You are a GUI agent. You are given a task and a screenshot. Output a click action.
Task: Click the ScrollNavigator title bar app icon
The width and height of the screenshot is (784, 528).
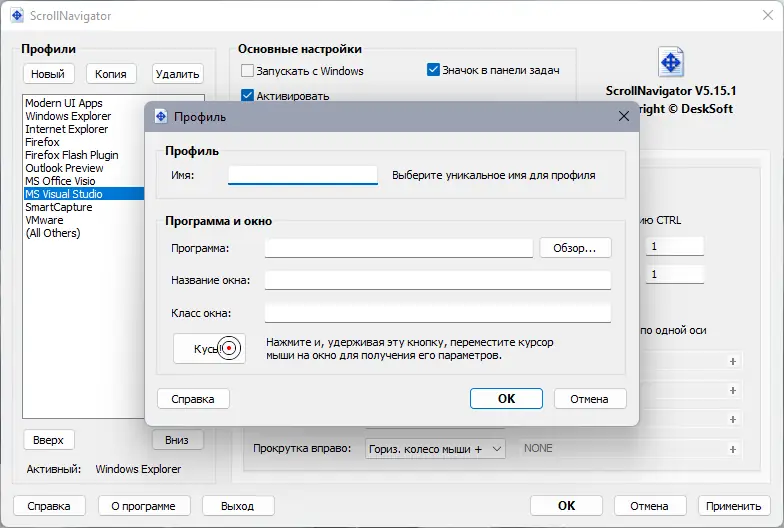pos(17,16)
